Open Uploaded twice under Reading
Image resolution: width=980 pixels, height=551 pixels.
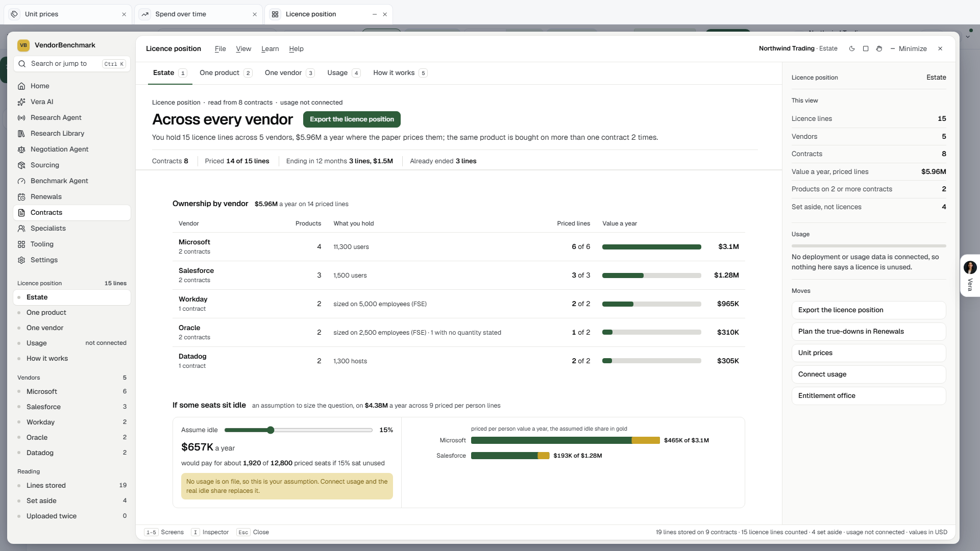tap(71, 516)
